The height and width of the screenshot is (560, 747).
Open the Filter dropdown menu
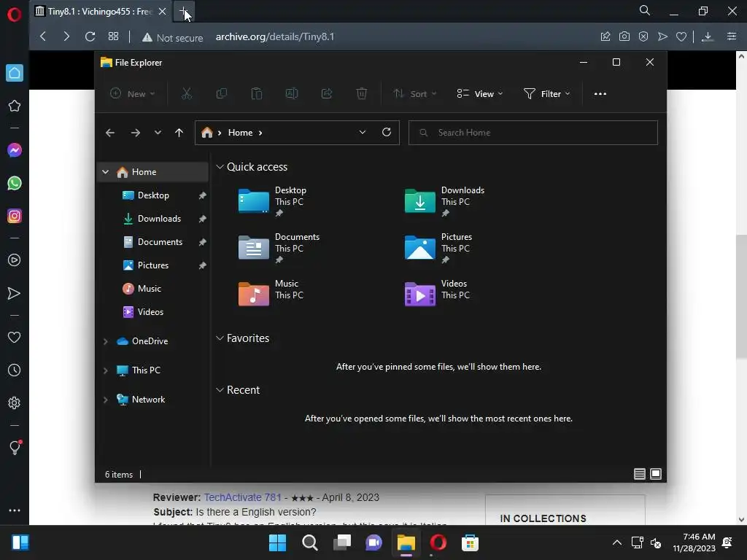tap(547, 94)
